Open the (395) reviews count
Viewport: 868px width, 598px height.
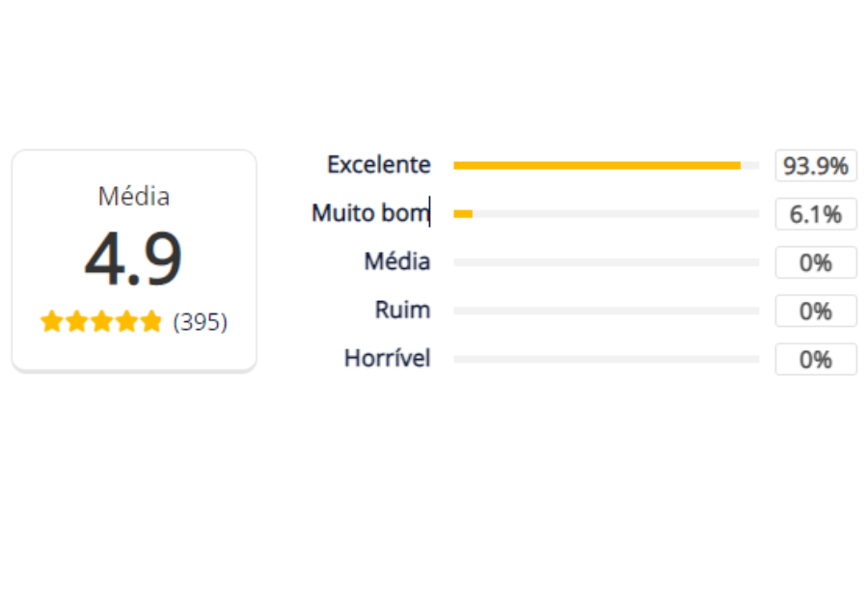[200, 322]
